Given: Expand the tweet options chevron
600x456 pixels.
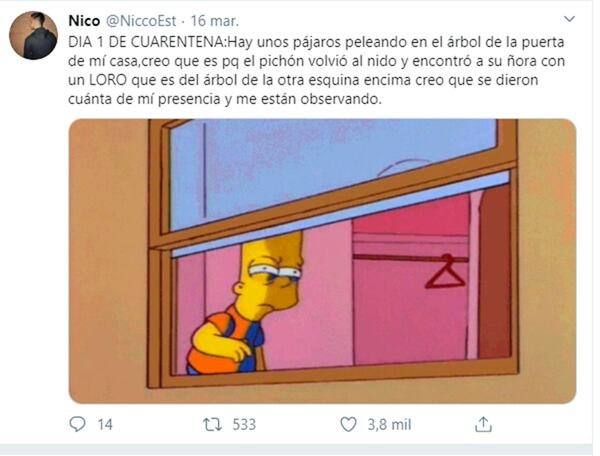Looking at the screenshot, I should [570, 19].
